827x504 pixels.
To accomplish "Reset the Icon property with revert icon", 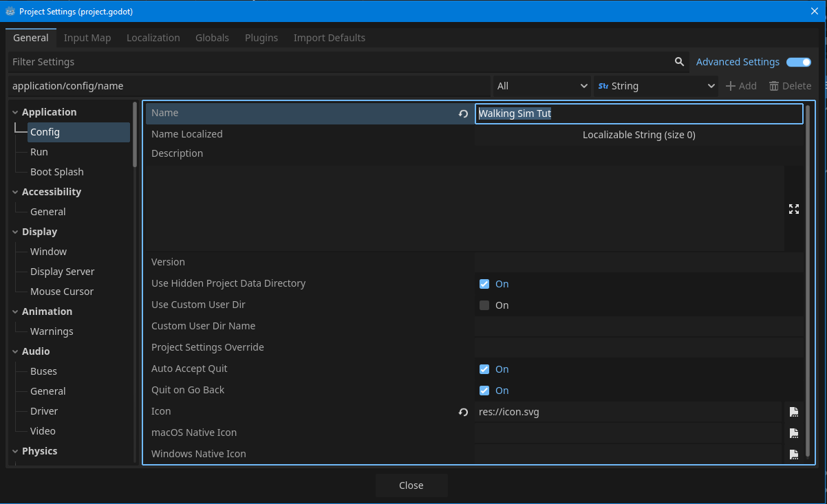I will 463,412.
